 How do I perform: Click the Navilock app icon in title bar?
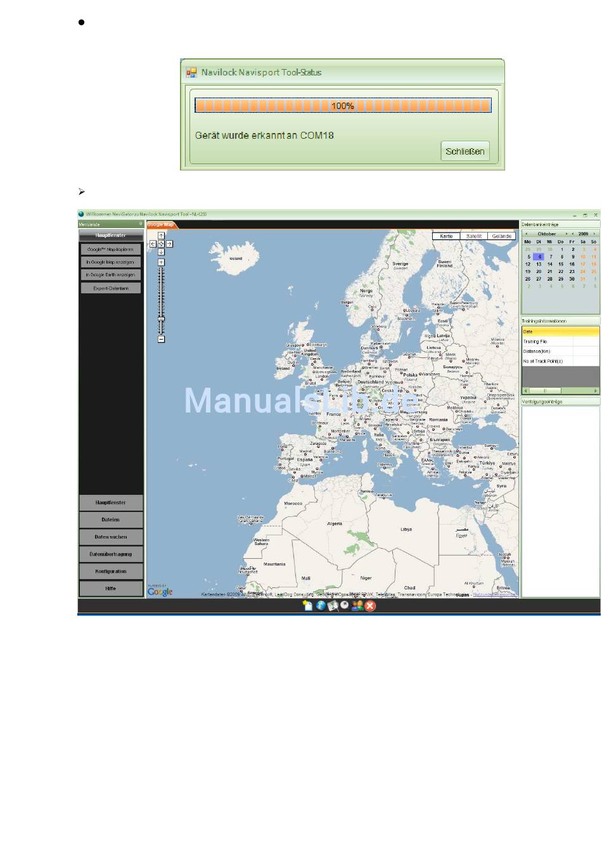(81, 214)
